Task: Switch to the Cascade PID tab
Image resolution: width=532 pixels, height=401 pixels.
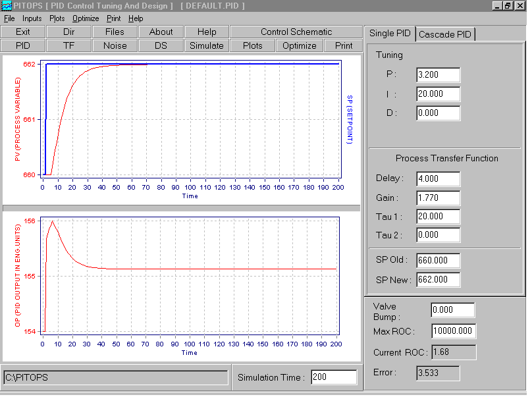Action: click(446, 34)
